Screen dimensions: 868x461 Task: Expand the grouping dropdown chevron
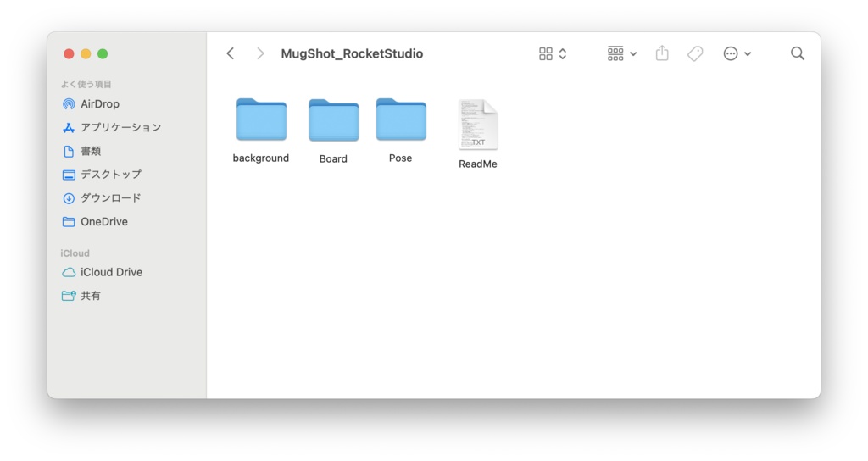(633, 54)
